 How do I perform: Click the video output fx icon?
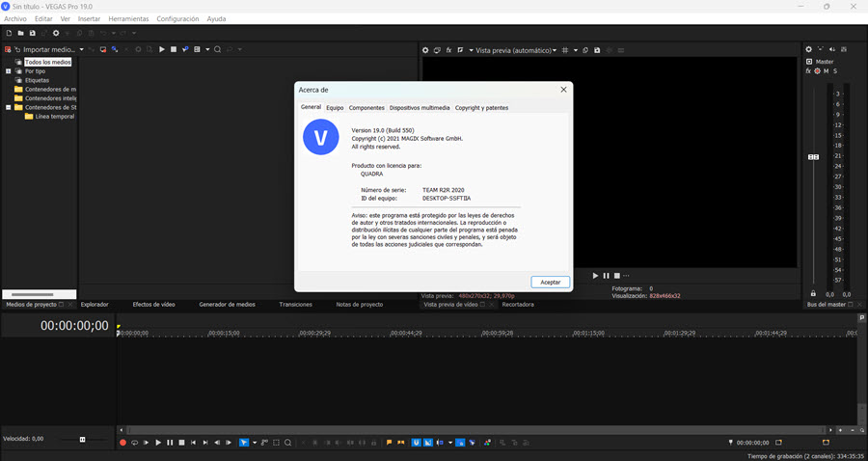(x=448, y=50)
